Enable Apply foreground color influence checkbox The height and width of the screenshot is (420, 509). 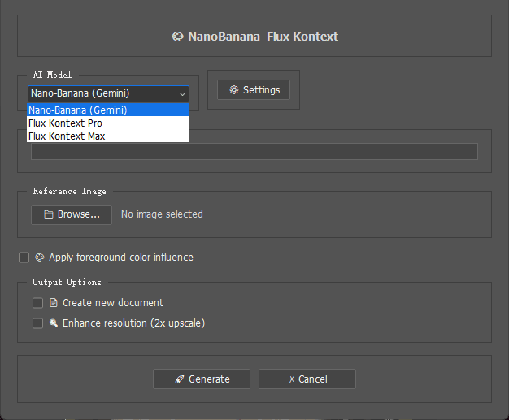[24, 258]
